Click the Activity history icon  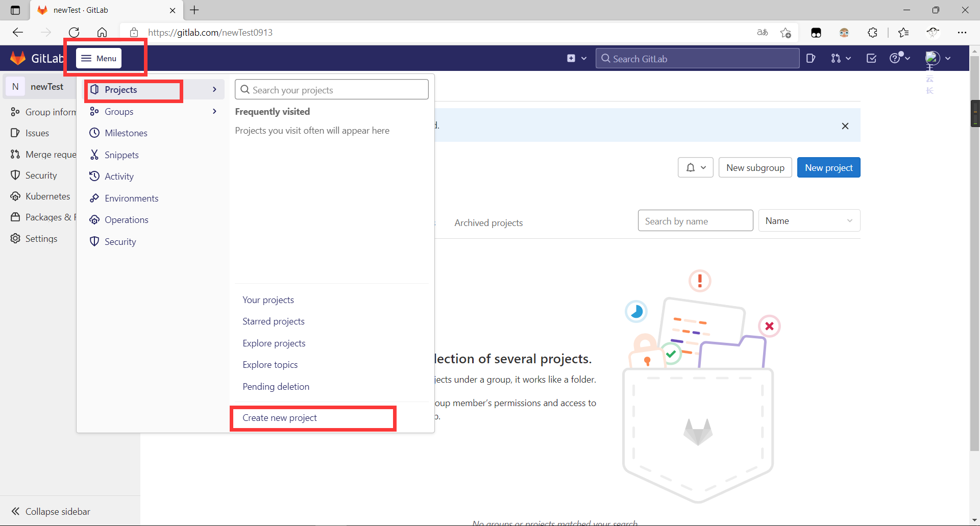coord(94,177)
